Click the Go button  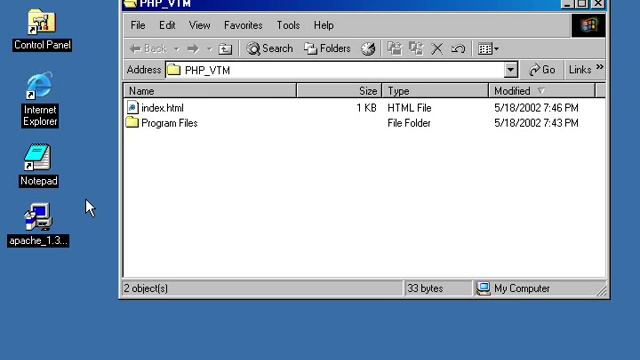click(542, 70)
